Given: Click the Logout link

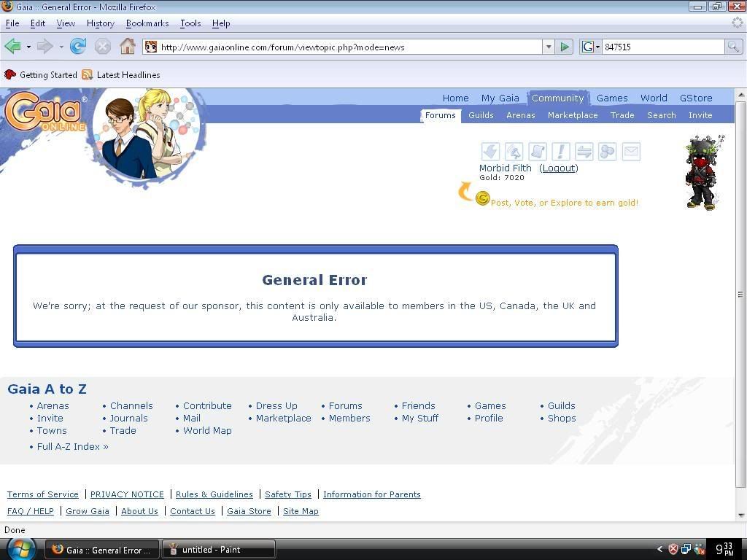Looking at the screenshot, I should click(x=558, y=168).
